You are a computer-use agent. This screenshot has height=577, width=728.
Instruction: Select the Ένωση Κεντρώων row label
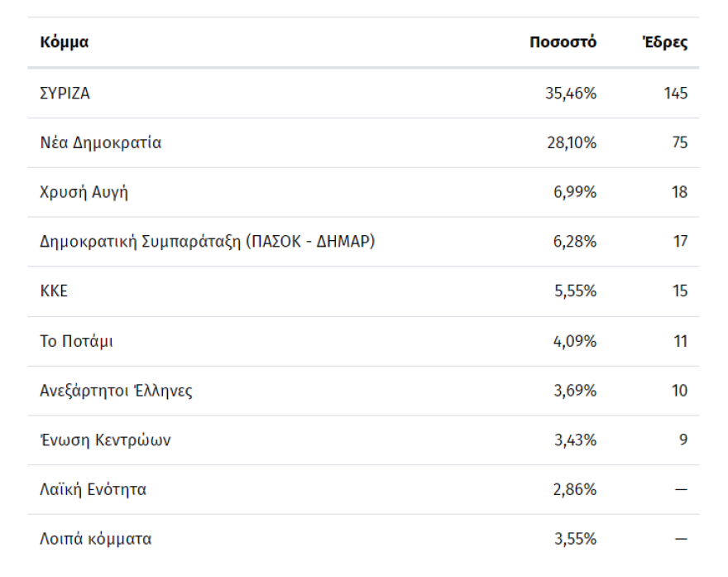click(x=106, y=440)
